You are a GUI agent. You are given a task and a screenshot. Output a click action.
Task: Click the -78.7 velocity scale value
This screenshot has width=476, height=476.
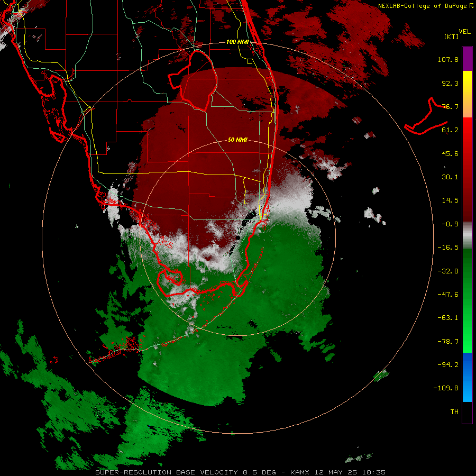[x=448, y=342]
